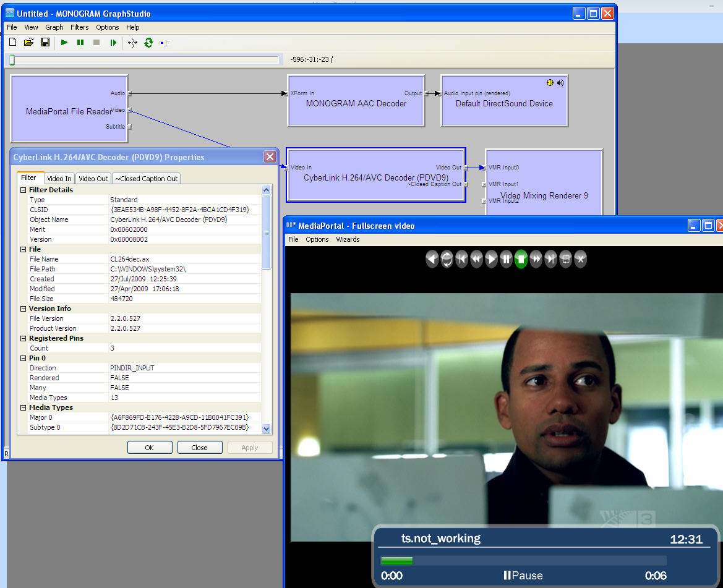Click properties list scroll down arrow
Image resolution: width=723 pixels, height=588 pixels.
coord(266,428)
